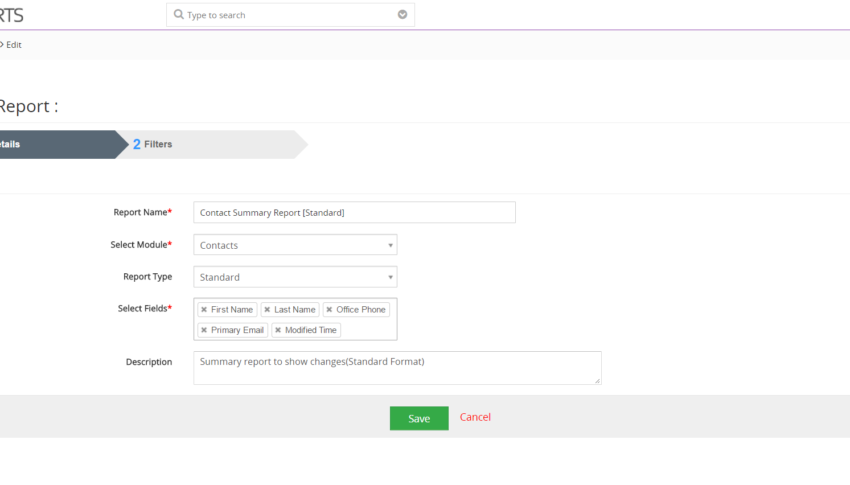Remove the First Name field tag
Image resolution: width=850 pixels, height=485 pixels.
tap(204, 309)
